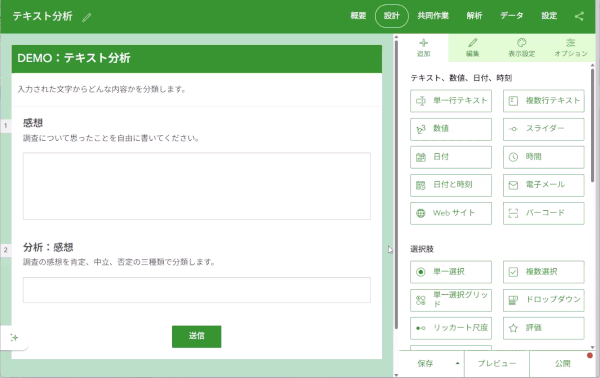Click the question panel vertical scrollbar
This screenshot has height=378, width=600.
click(x=592, y=126)
